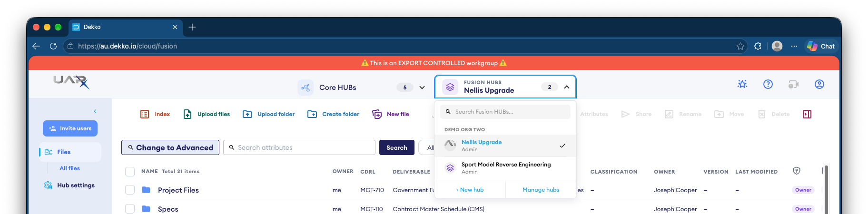This screenshot has width=868, height=214.
Task: Click the grayed Rename action
Action: point(683,114)
